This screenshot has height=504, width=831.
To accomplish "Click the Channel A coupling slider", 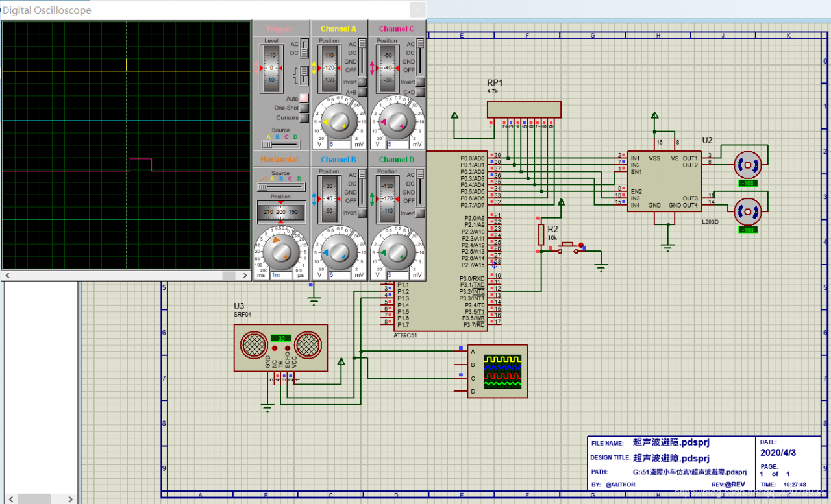I will 362,57.
